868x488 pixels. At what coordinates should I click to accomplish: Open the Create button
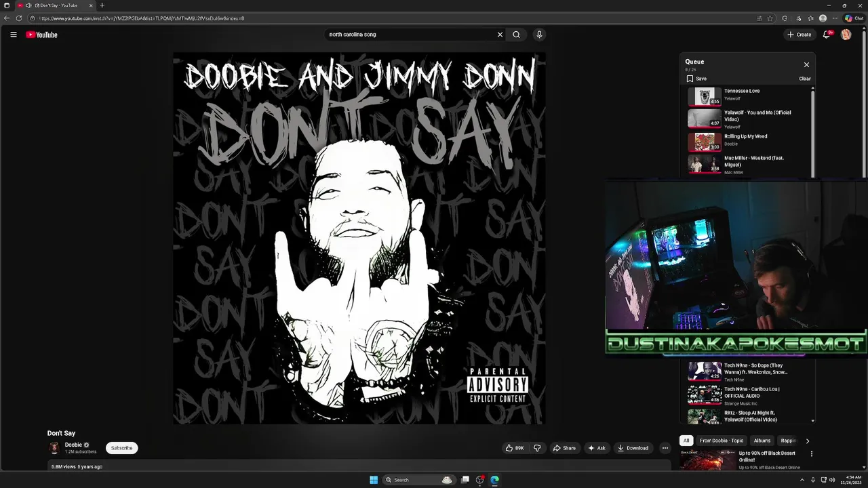(800, 35)
